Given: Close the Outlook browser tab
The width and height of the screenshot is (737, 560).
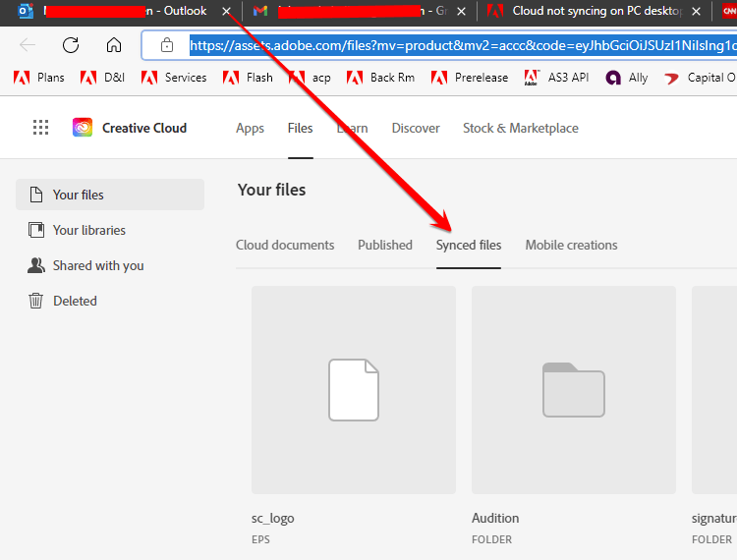Looking at the screenshot, I should tap(227, 11).
